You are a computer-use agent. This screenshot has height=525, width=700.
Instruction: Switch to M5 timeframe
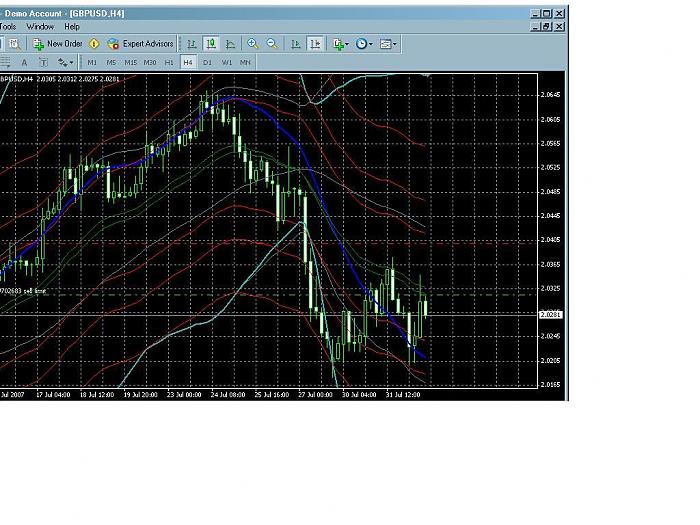point(111,62)
